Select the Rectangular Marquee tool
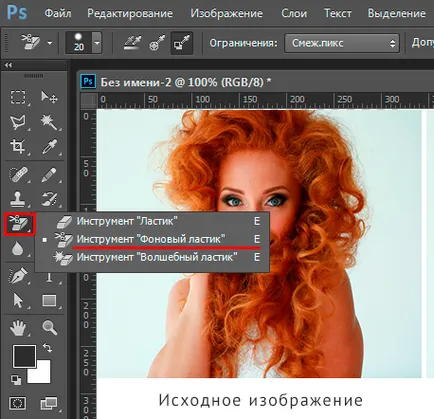Screen dimensions: 434x419 coord(18,97)
